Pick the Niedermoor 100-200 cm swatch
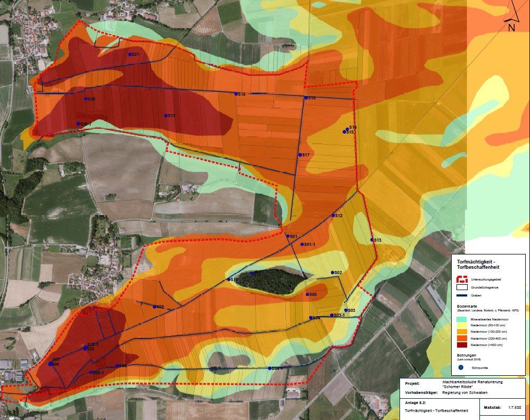The width and height of the screenshot is (530, 420). click(x=462, y=332)
